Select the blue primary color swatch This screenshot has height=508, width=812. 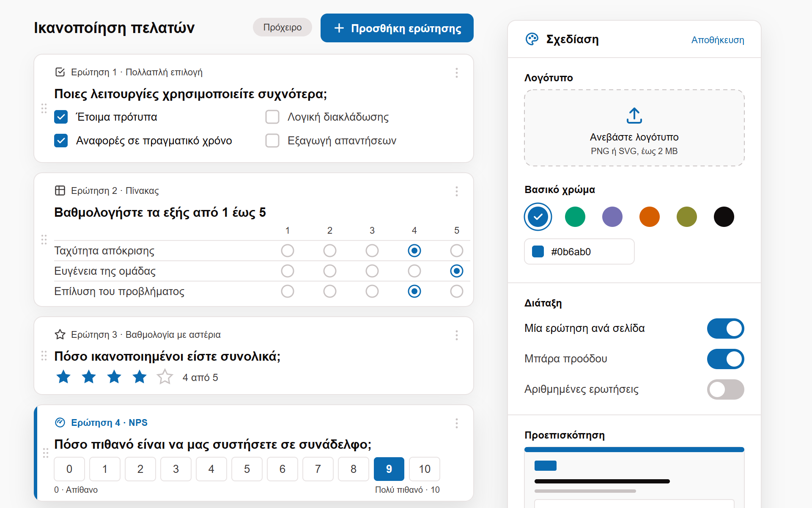coord(538,217)
